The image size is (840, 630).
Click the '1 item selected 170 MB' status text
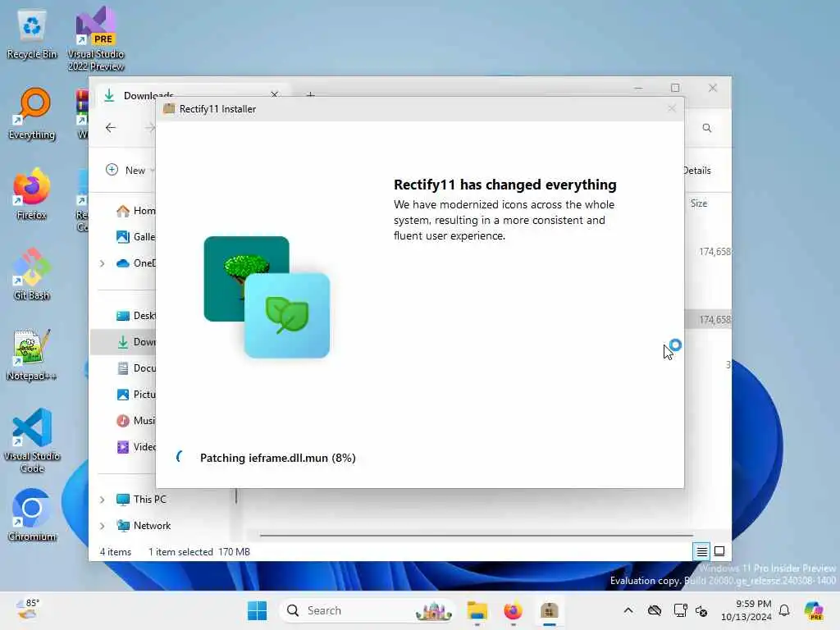[199, 552]
